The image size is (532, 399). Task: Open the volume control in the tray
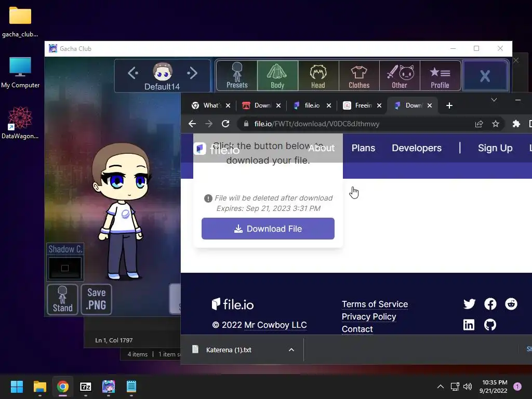click(x=468, y=387)
